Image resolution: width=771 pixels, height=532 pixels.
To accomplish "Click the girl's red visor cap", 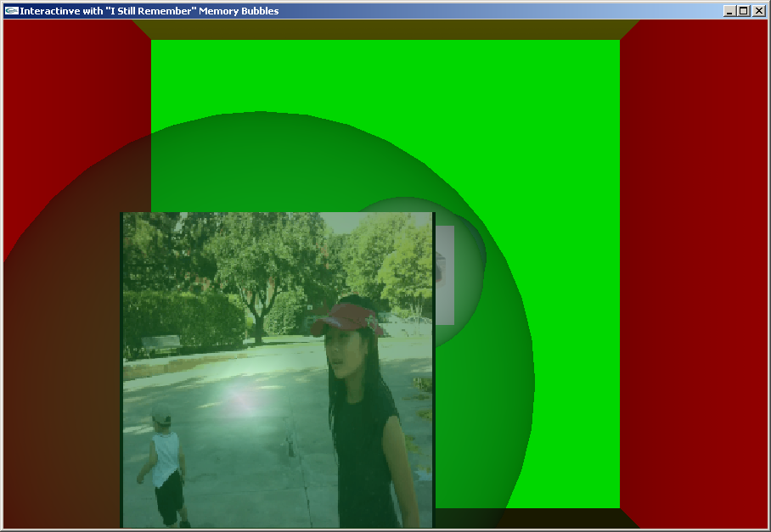I will (x=346, y=318).
